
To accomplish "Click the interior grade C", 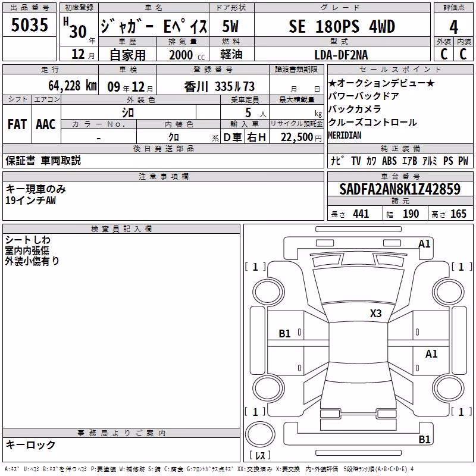I will coord(464,54).
